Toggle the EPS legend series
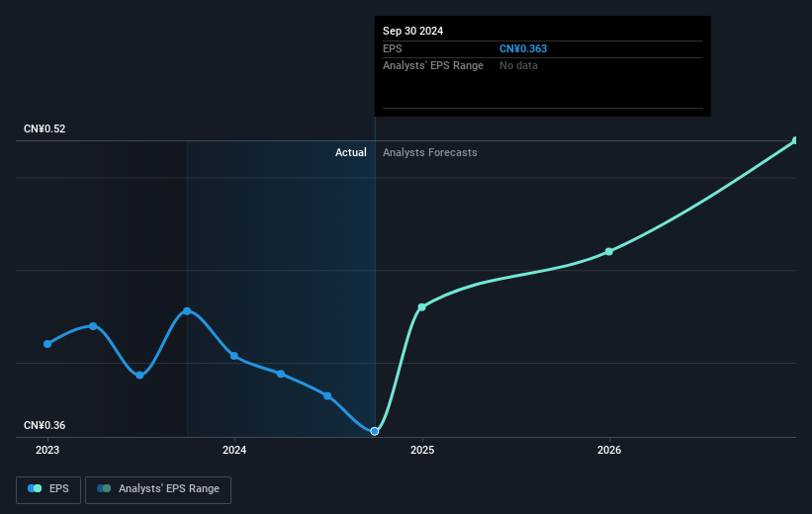The image size is (812, 514). 48,489
